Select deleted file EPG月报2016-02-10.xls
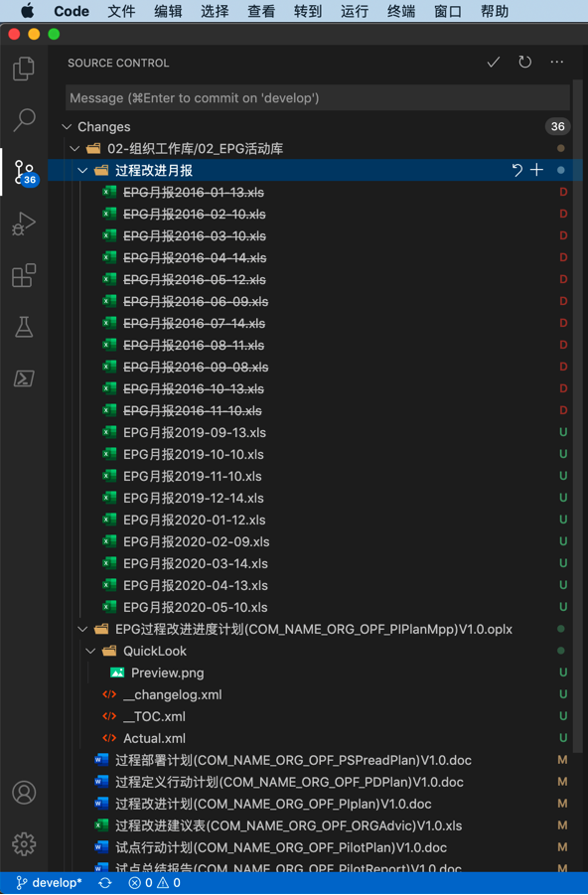The height and width of the screenshot is (895, 588). [x=315, y=214]
